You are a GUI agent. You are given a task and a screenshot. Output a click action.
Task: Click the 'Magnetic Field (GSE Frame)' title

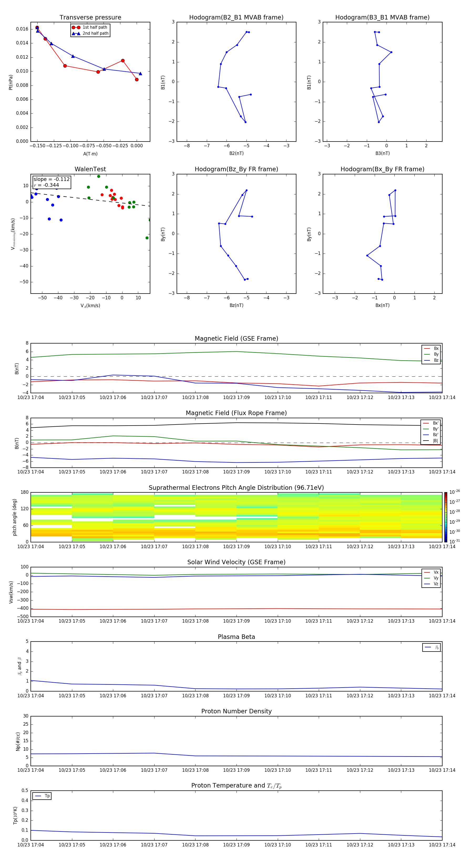coord(236,339)
